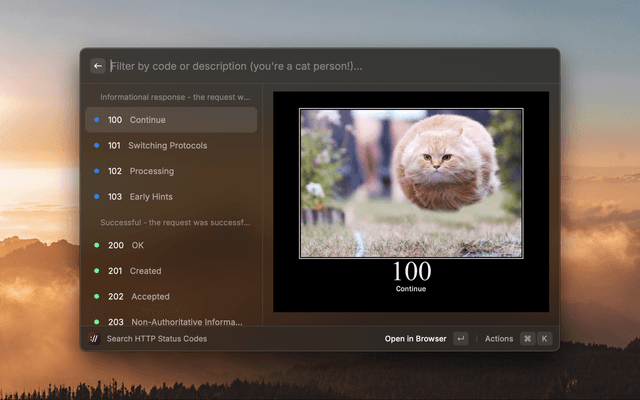This screenshot has height=400, width=640.
Task: Click the Enter key icon
Action: pyautogui.click(x=460, y=339)
